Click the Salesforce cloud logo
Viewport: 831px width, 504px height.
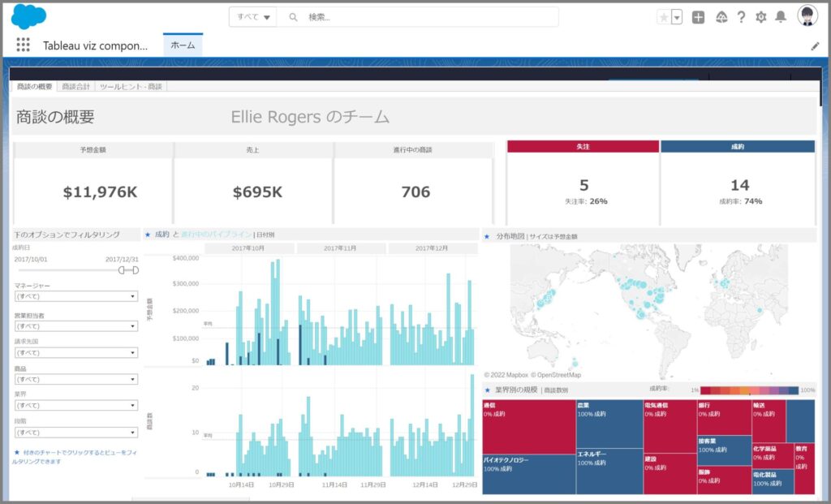point(28,16)
